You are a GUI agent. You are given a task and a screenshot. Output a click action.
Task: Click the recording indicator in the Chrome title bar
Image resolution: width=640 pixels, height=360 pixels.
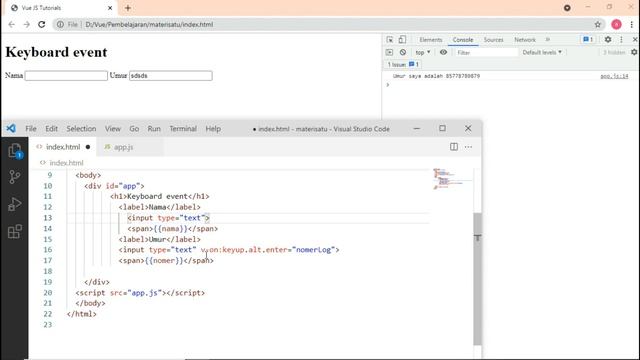click(x=567, y=8)
